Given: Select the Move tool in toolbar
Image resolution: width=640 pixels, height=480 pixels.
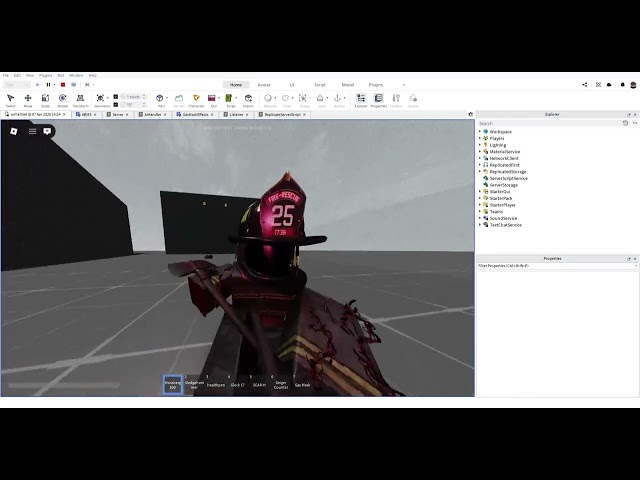Looking at the screenshot, I should (28, 100).
